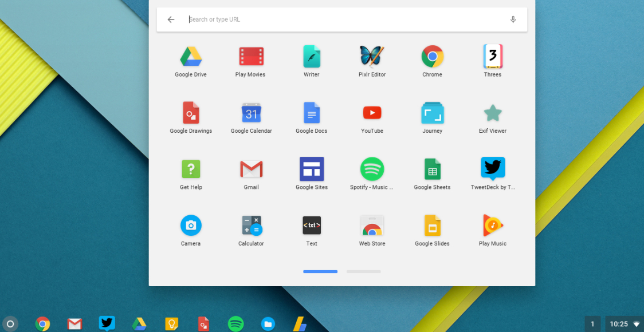Open the status tray at 10:25 clock
644x332 pixels.
619,324
